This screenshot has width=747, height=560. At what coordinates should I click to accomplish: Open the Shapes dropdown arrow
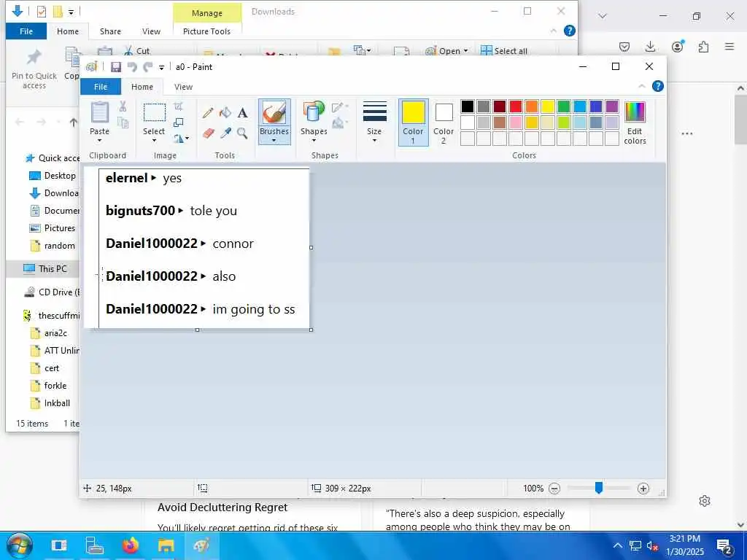tap(314, 141)
